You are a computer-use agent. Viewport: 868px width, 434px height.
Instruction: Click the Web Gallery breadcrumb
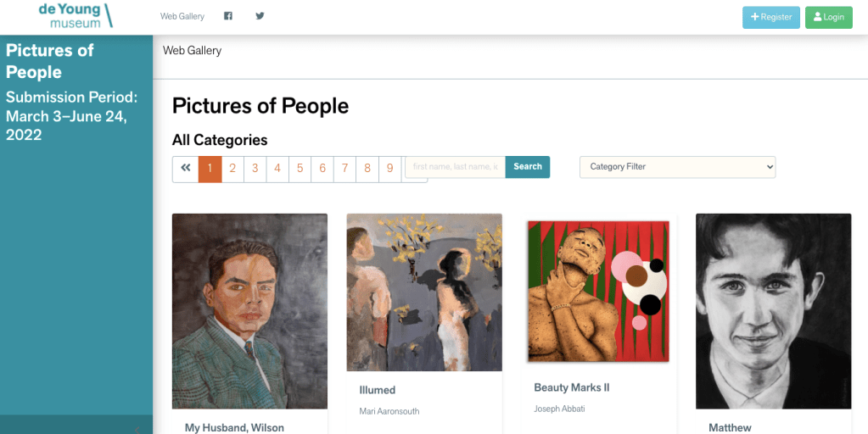pyautogui.click(x=192, y=51)
